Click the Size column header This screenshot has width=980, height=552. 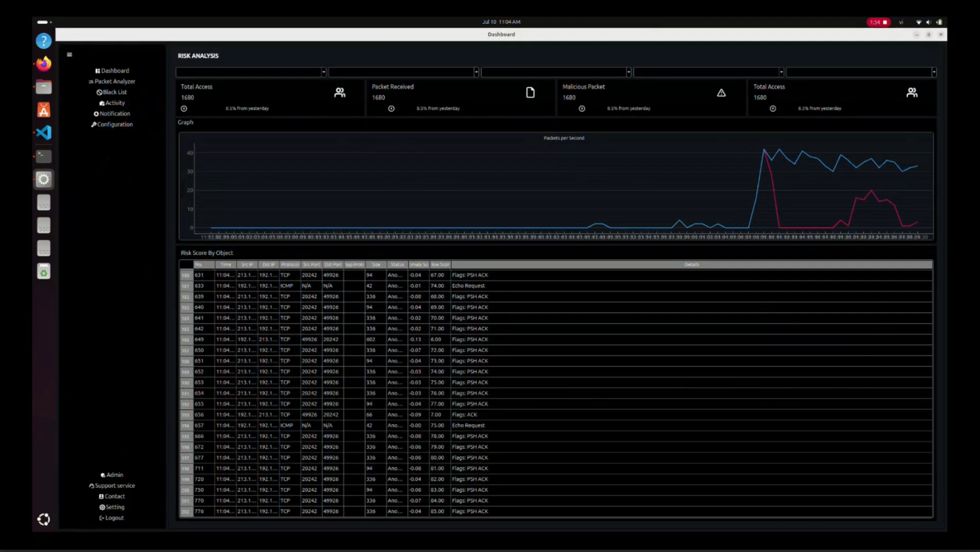point(376,265)
